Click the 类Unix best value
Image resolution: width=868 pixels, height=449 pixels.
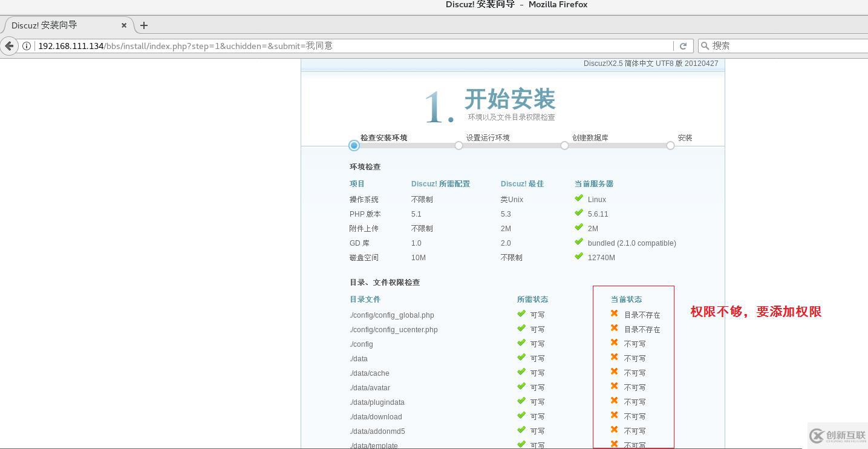tap(512, 200)
